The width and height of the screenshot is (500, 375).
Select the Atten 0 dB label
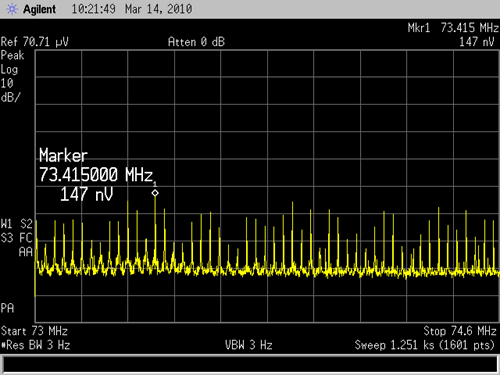(x=196, y=42)
